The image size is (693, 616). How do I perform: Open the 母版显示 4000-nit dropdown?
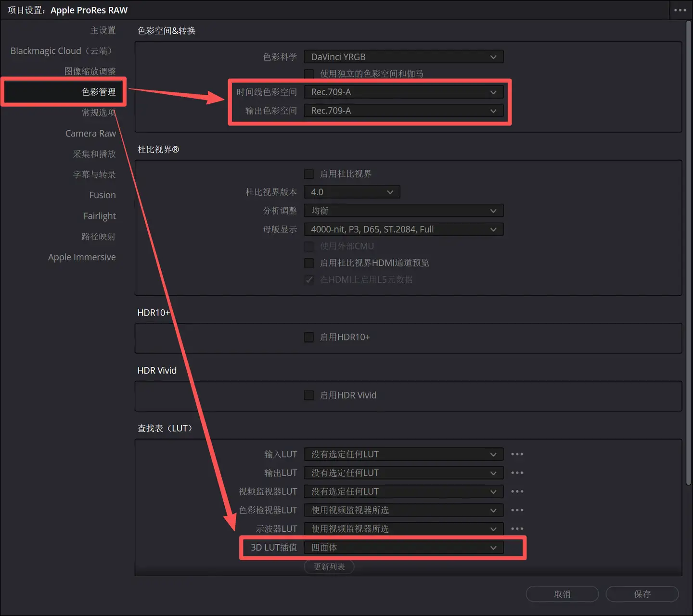[x=404, y=229]
